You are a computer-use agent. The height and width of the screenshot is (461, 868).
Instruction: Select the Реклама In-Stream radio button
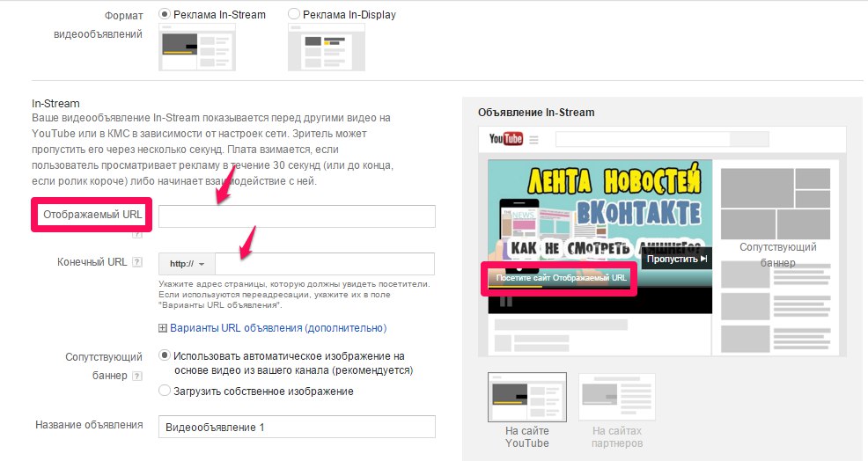165,14
